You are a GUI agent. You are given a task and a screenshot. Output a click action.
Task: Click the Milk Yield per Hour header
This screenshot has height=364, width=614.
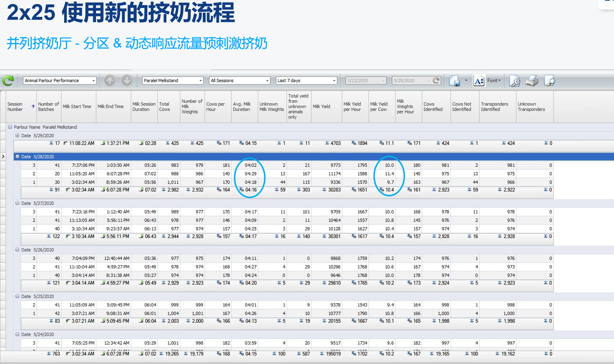coord(355,107)
